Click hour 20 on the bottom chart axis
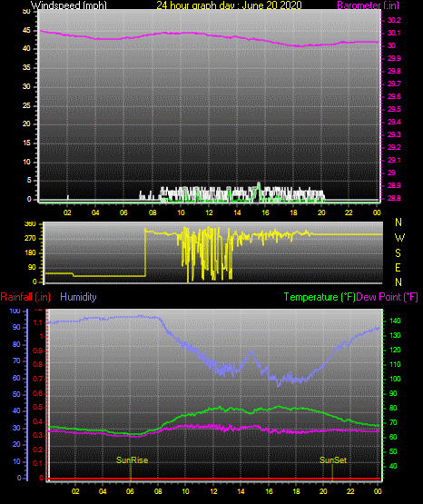This screenshot has height=504, width=423. [323, 491]
